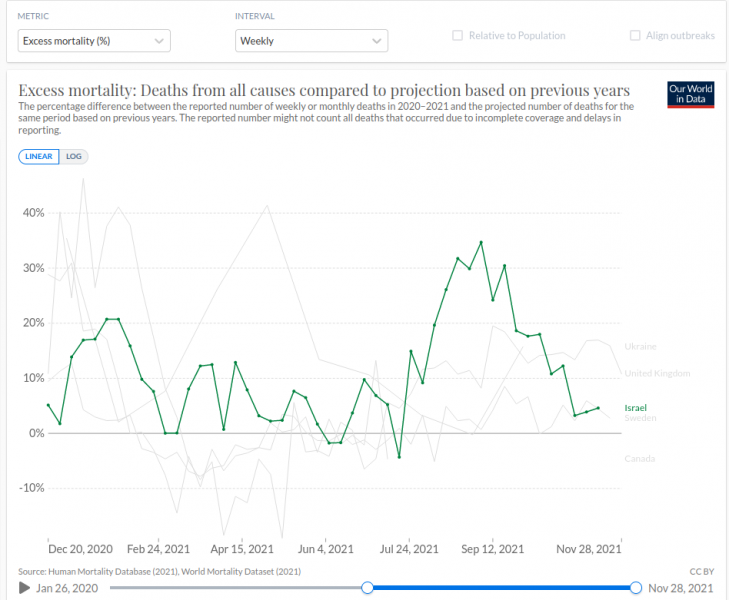
Task: Select the Israel line label
Action: coord(636,408)
